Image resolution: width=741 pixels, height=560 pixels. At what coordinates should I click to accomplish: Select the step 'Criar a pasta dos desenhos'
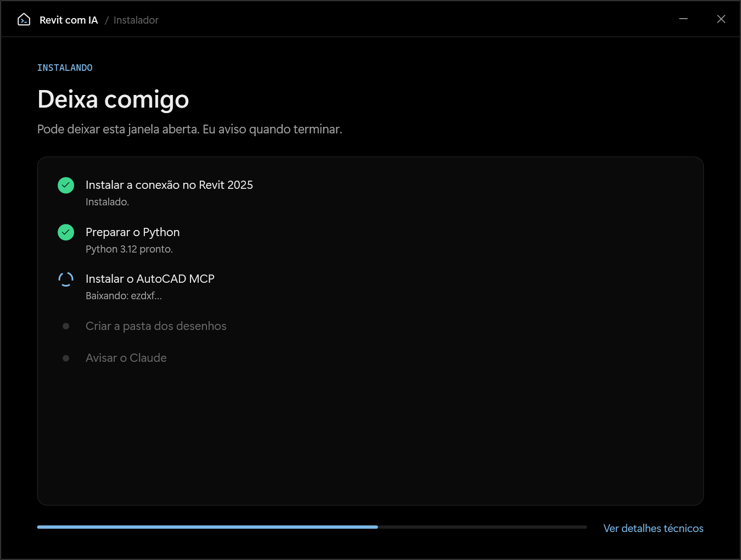tap(156, 326)
